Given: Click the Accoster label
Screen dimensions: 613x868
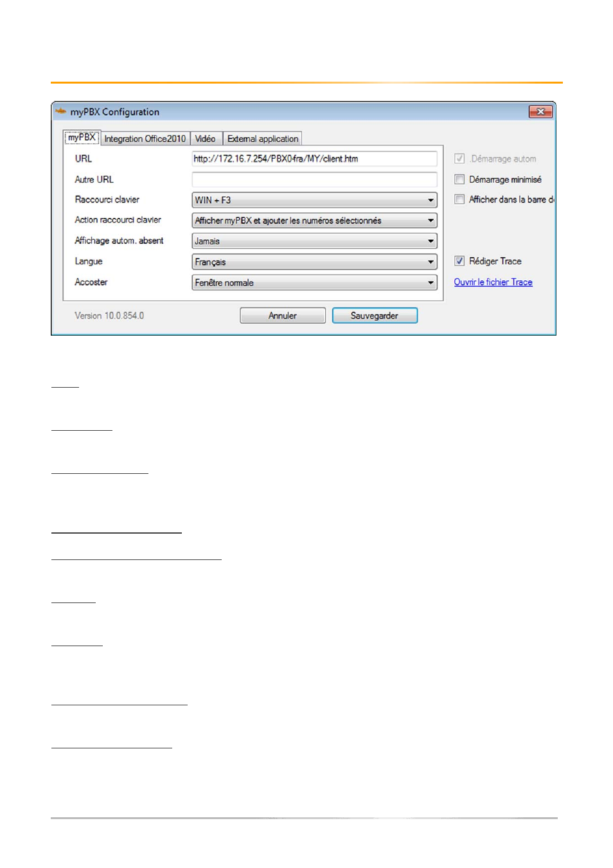Looking at the screenshot, I should point(91,282).
